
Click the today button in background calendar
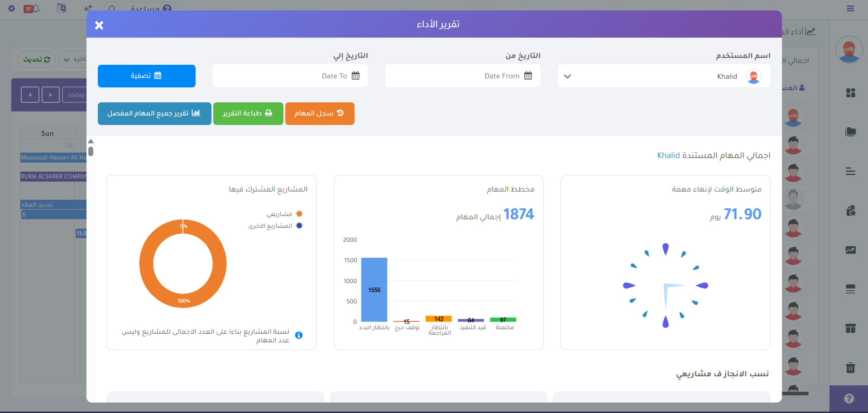coord(75,95)
